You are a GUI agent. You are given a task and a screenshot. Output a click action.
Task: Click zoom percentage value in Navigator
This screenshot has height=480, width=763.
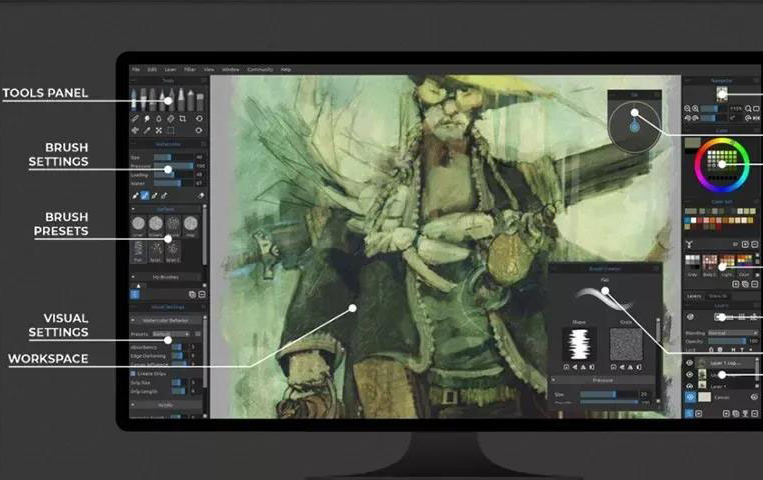[735, 109]
